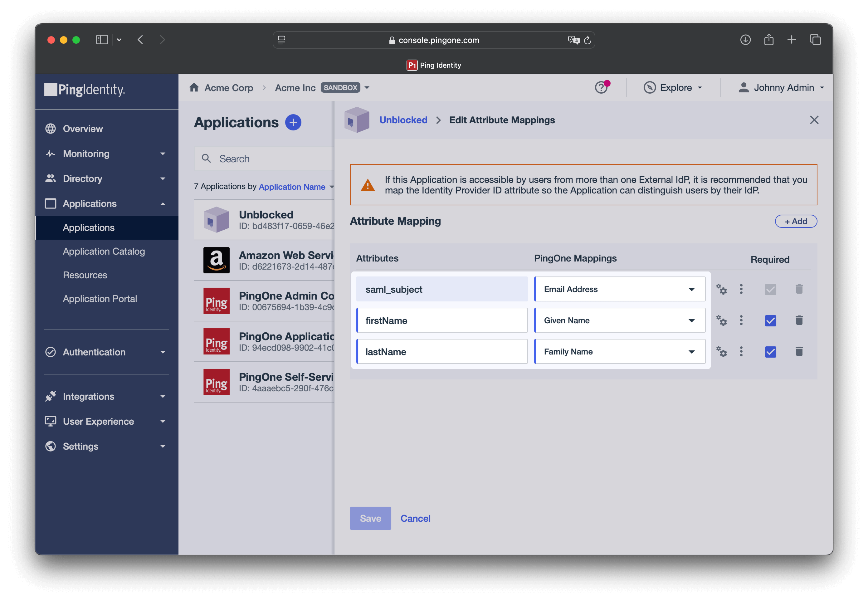Click the Safari address bar
The width and height of the screenshot is (868, 601).
(434, 40)
